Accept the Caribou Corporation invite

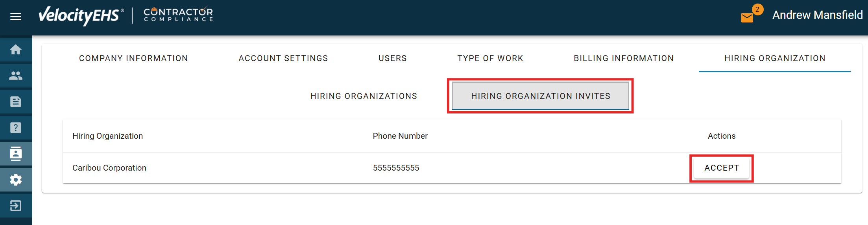(x=722, y=168)
